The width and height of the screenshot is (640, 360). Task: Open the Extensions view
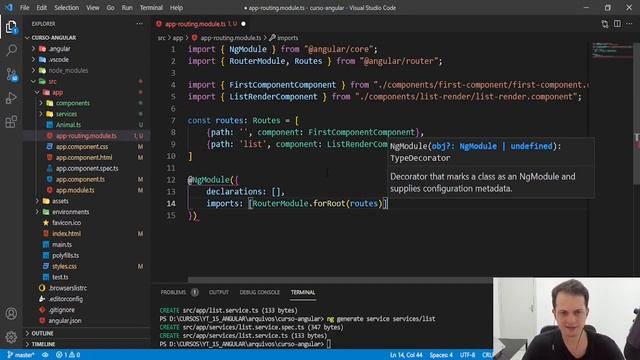11,122
